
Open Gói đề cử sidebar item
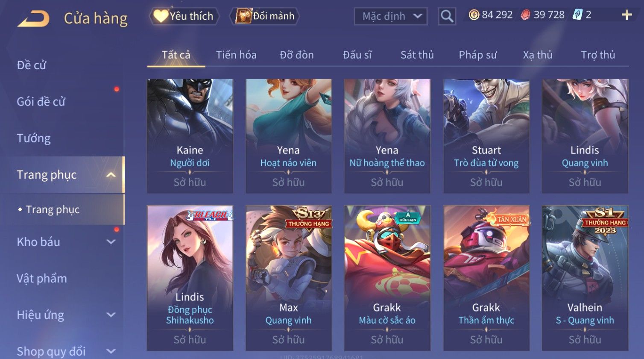tap(41, 102)
